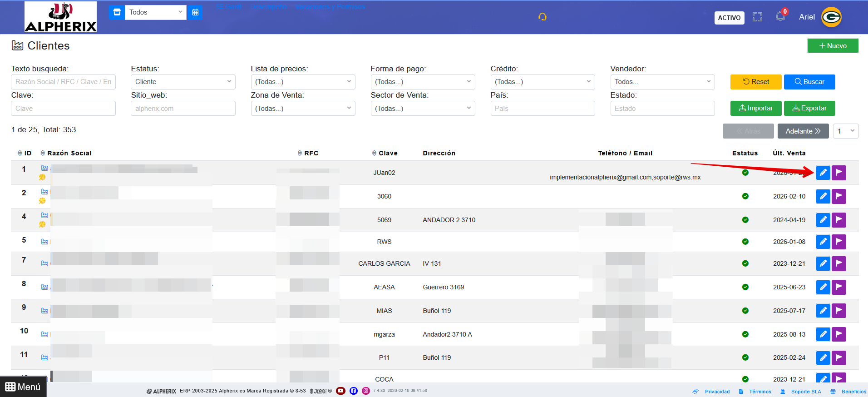The image size is (868, 397).
Task: Toggle the ACTIVO status button
Action: [729, 18]
